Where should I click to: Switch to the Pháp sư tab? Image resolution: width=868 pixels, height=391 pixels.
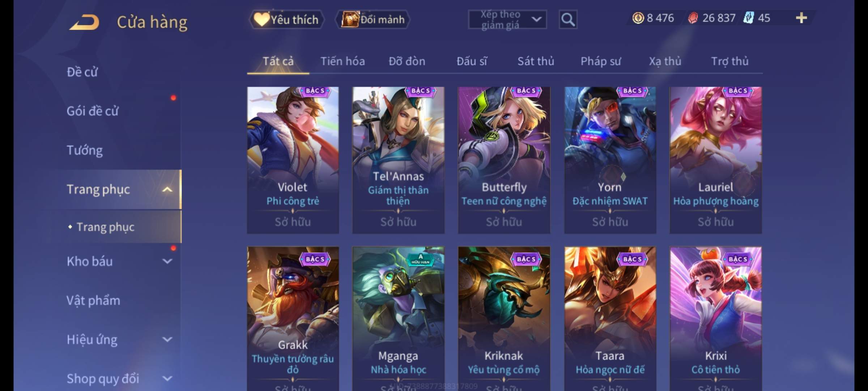click(601, 61)
